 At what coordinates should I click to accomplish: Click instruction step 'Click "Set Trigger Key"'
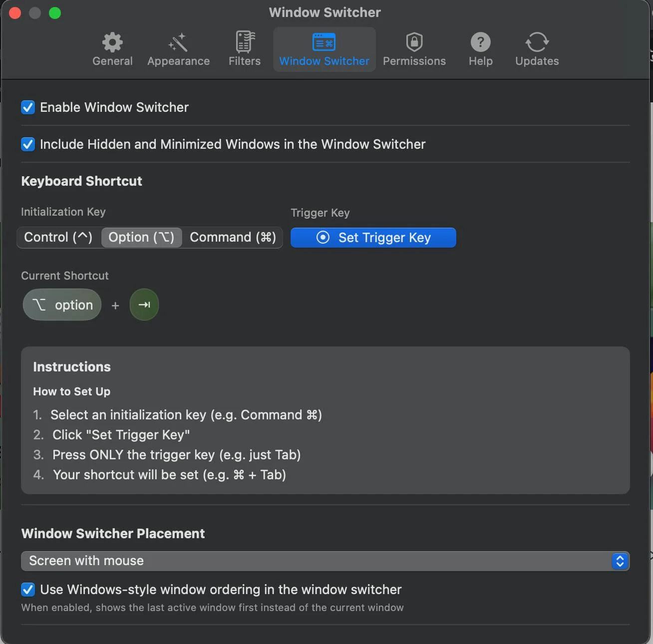coord(121,435)
